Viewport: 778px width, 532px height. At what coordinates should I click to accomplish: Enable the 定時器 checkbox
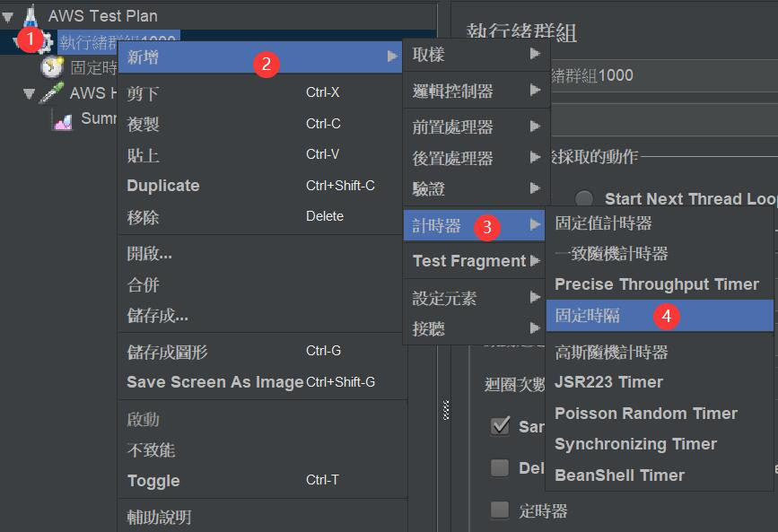point(500,510)
